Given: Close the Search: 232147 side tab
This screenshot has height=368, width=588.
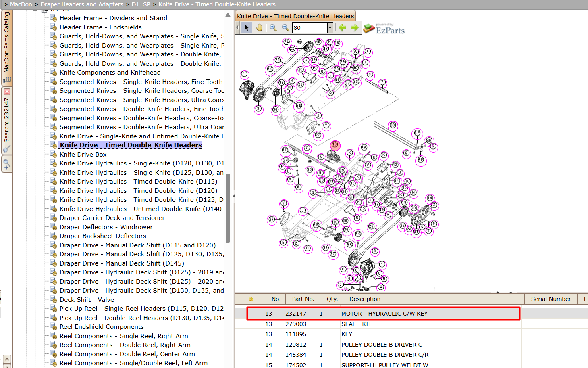Looking at the screenshot, I should [x=7, y=92].
